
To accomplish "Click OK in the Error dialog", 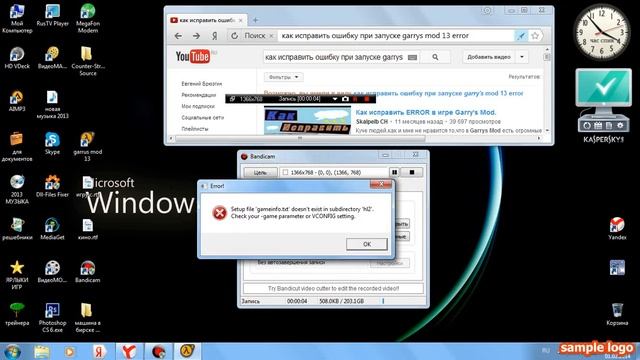I will click(x=367, y=244).
